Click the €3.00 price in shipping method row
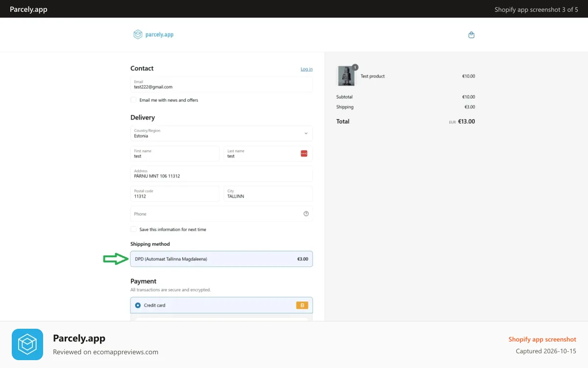The height and width of the screenshot is (368, 588). 303,259
